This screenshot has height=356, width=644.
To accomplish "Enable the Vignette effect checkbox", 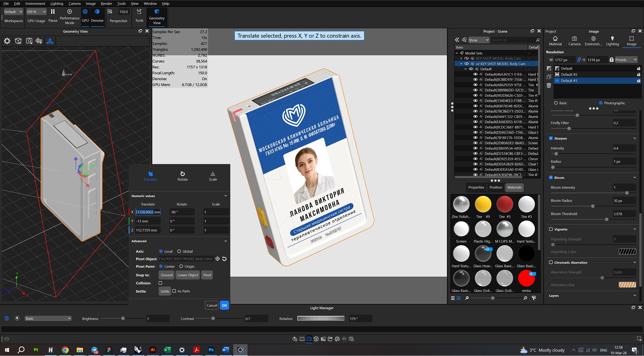I will (x=551, y=229).
